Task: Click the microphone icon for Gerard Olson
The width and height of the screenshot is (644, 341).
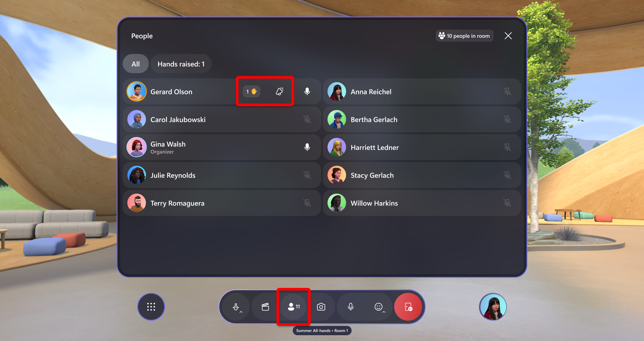Action: point(308,92)
